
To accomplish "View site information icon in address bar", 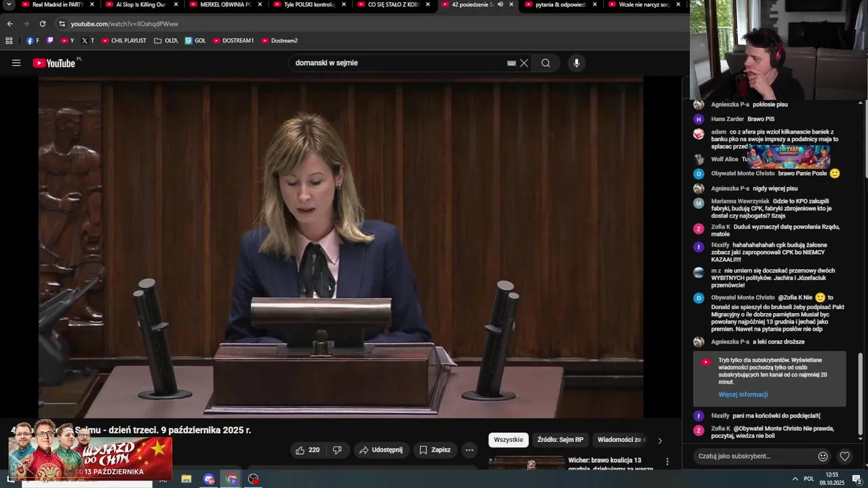I will coord(62,24).
